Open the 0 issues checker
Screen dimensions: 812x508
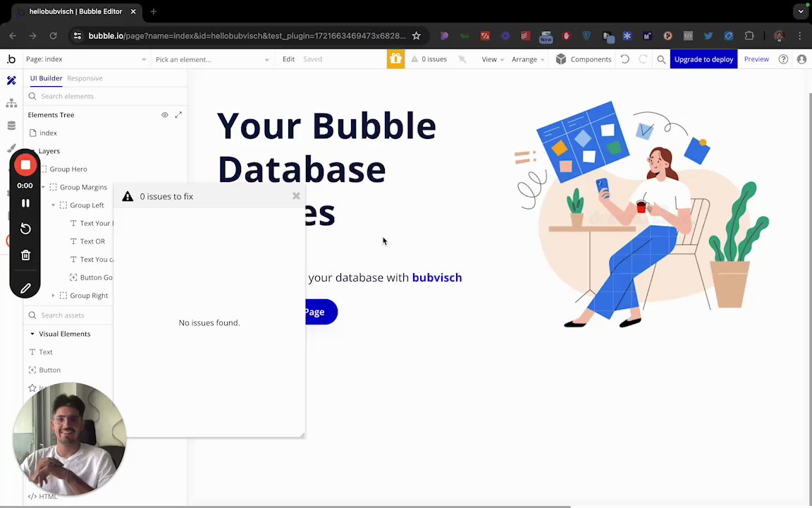[x=429, y=59]
